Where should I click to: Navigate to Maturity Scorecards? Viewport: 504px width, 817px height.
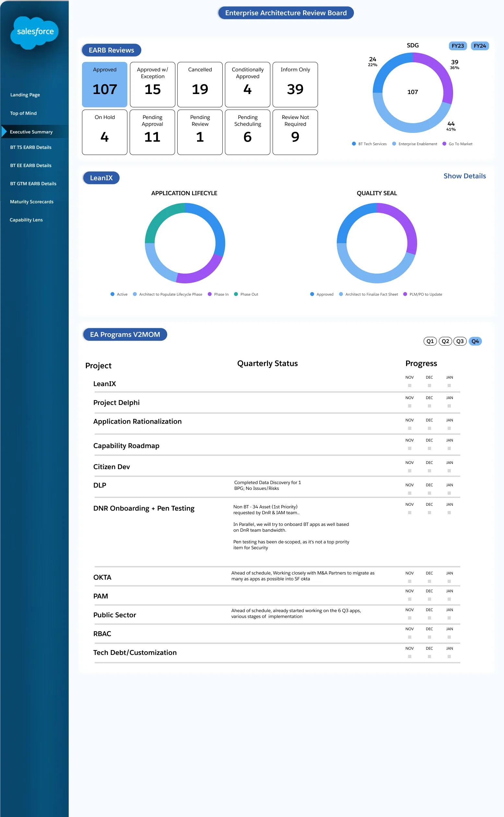coord(32,202)
